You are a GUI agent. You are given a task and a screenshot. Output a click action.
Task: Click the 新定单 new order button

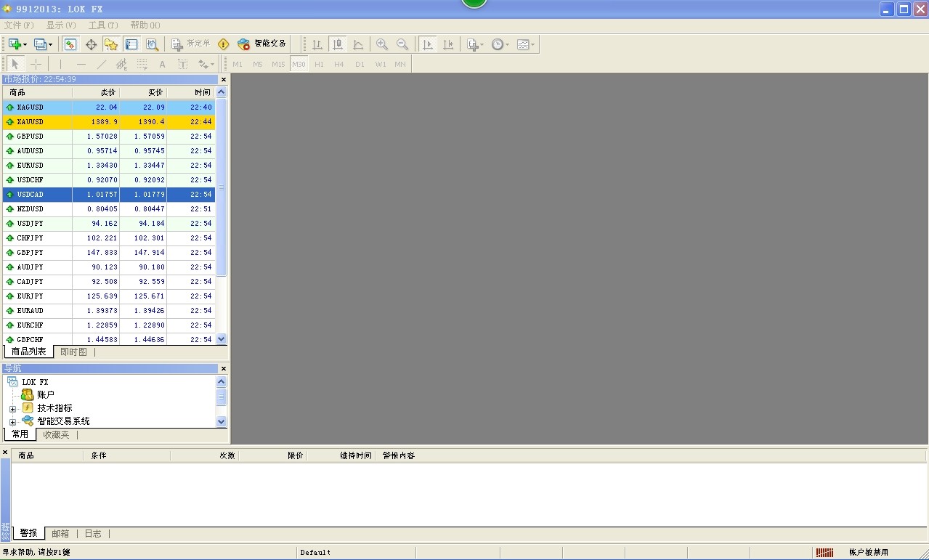190,44
